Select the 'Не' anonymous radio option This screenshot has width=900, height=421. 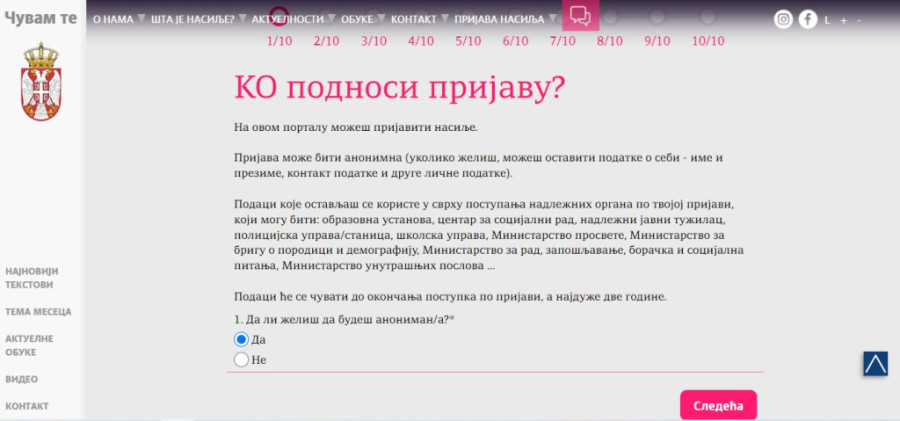click(x=241, y=359)
